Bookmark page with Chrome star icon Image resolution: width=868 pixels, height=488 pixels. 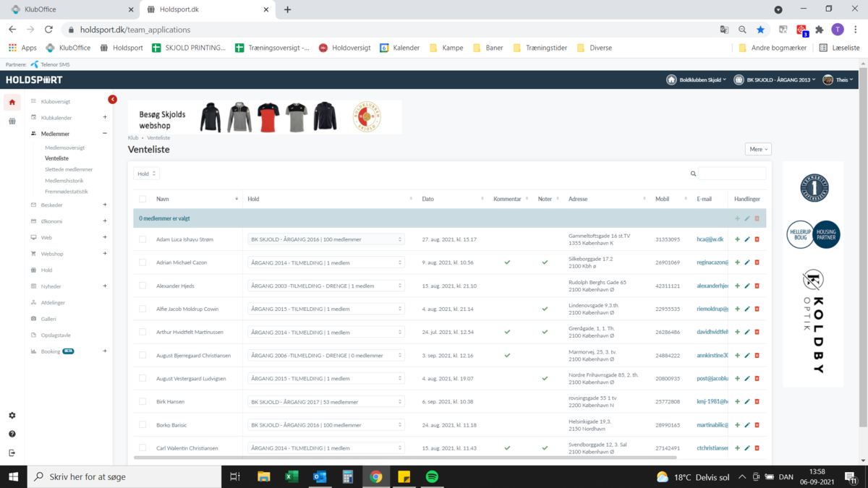760,30
